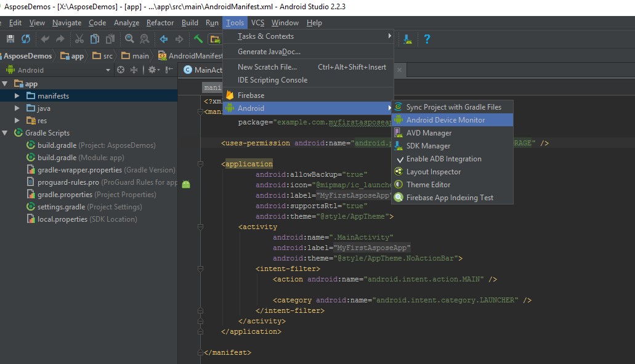This screenshot has height=364, width=635.
Task: Click Sync Project with Gradle Files
Action: 453,107
